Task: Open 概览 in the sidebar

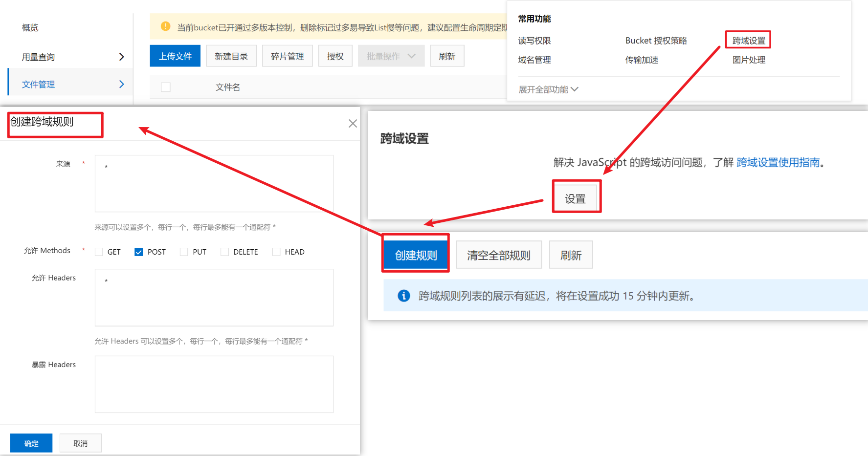Action: click(30, 28)
